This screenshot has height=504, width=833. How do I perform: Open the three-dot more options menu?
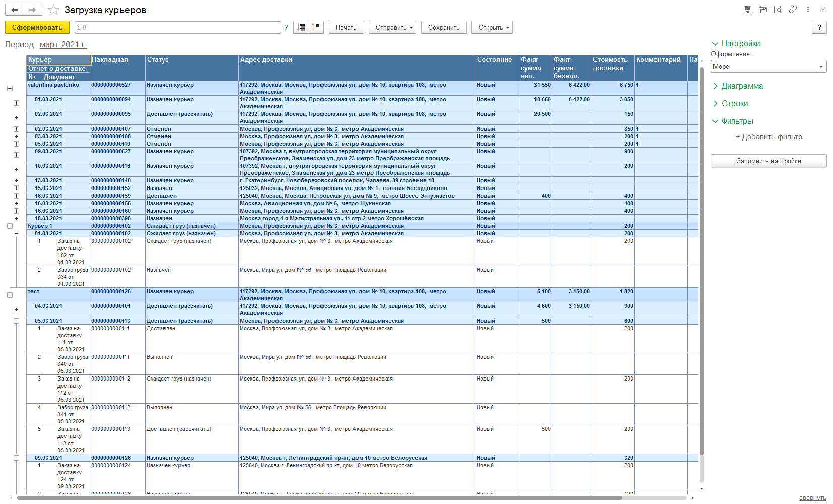[808, 10]
